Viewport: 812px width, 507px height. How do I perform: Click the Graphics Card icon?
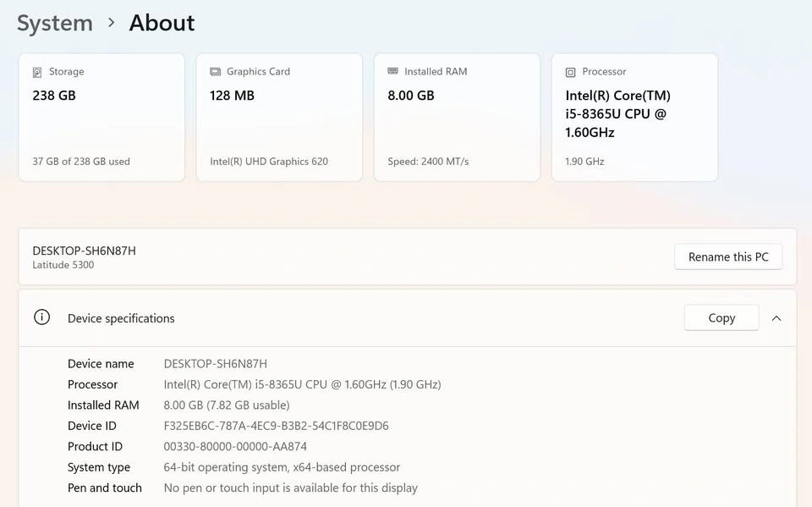[215, 73]
